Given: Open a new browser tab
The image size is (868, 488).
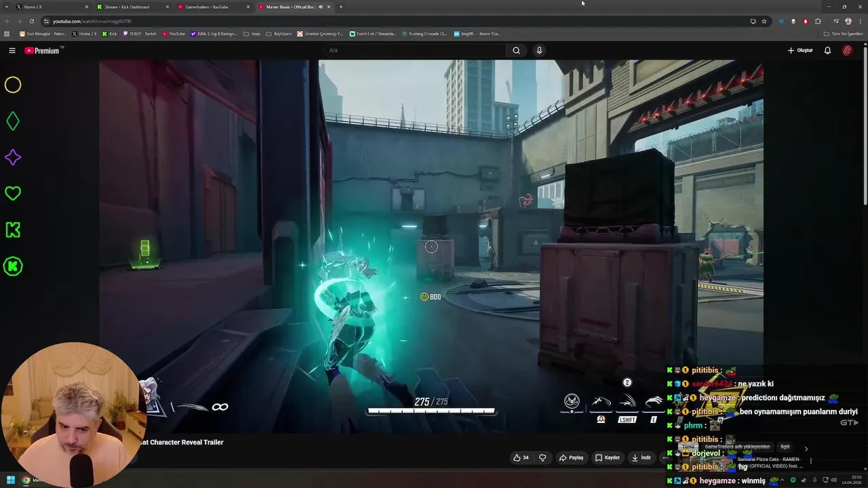Looking at the screenshot, I should point(340,7).
